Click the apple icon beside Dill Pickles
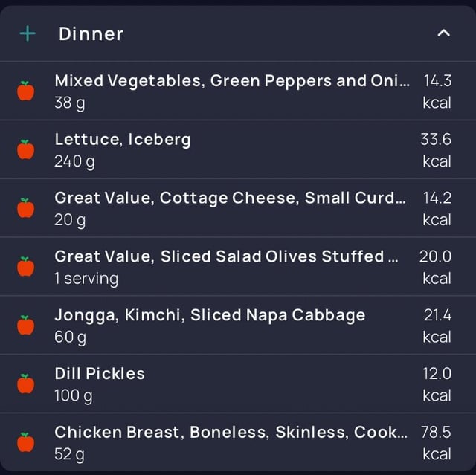476x475 pixels. coord(25,384)
